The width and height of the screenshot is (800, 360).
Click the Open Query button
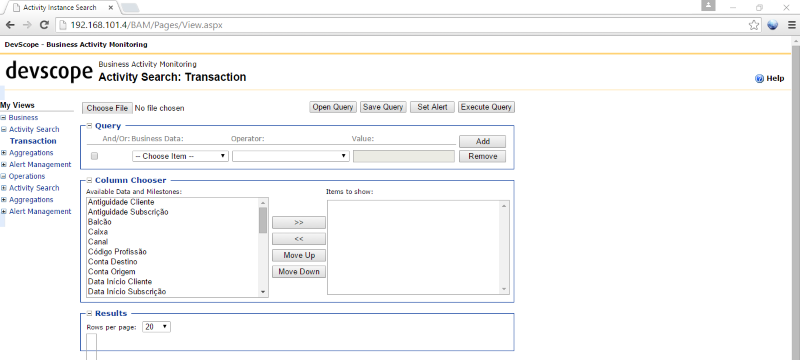coord(333,107)
